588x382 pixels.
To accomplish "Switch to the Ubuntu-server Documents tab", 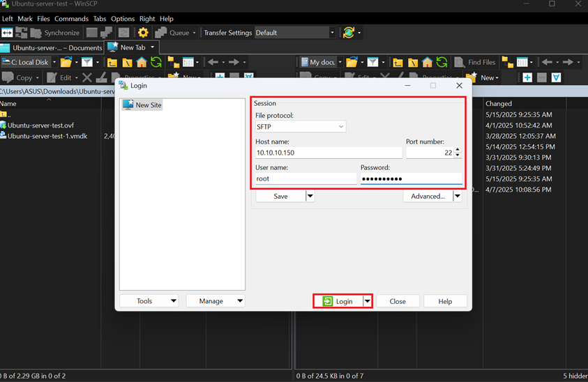I will [x=52, y=47].
